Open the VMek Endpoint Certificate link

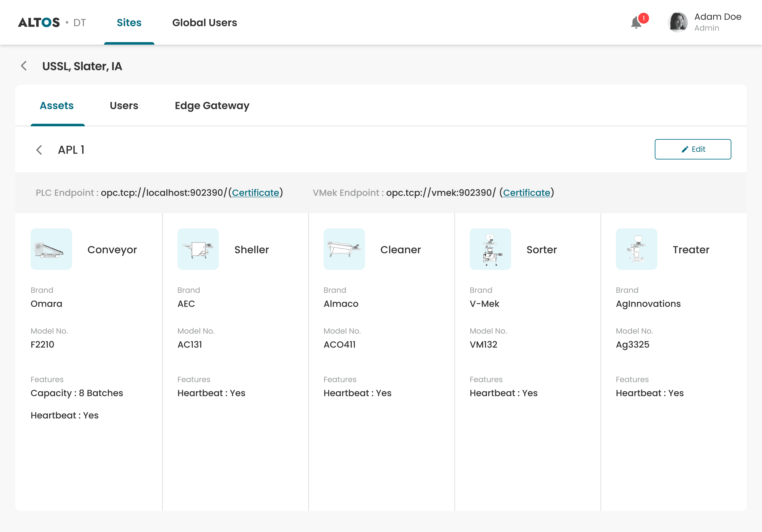pyautogui.click(x=526, y=193)
